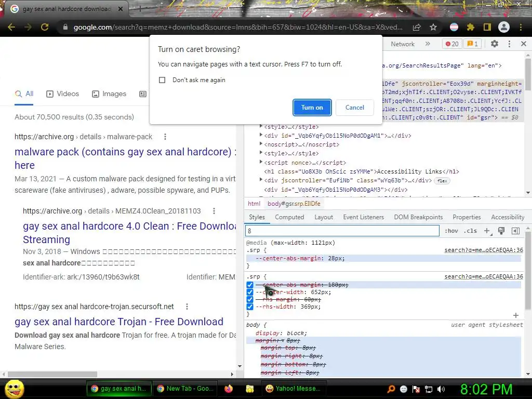Open options for malware-pack result
The width and height of the screenshot is (532, 399).
click(x=165, y=137)
